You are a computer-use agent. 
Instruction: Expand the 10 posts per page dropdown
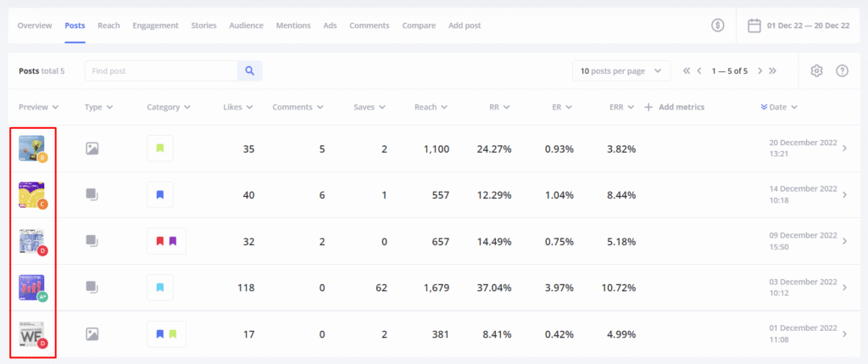pos(620,71)
